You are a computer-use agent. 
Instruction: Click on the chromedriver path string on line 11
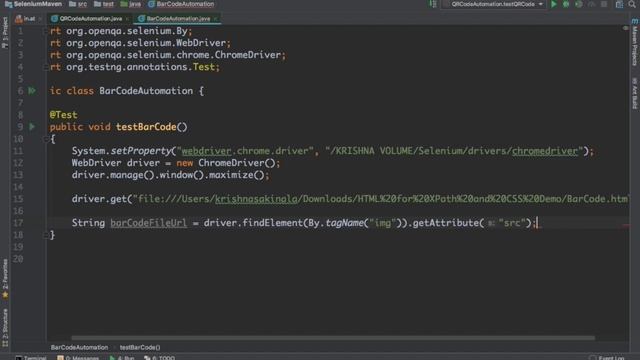(454, 151)
